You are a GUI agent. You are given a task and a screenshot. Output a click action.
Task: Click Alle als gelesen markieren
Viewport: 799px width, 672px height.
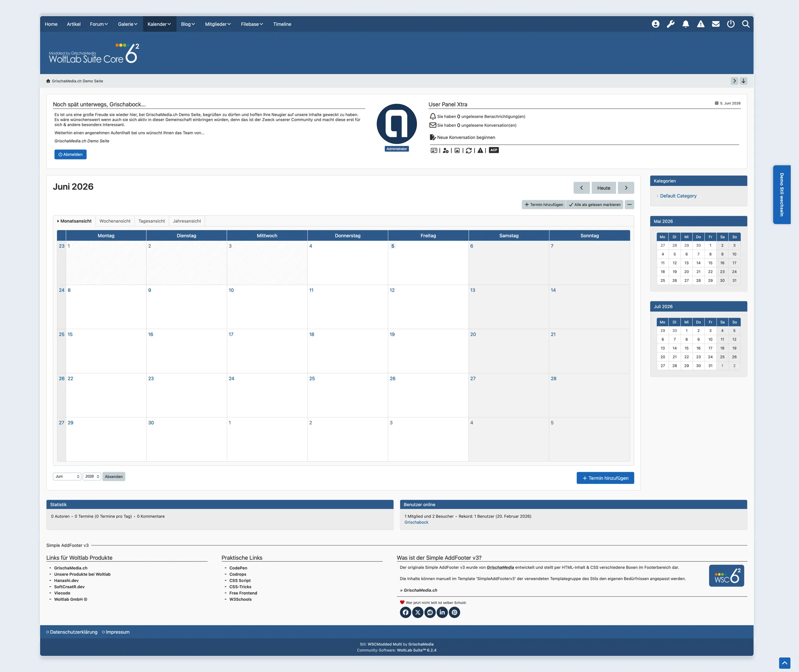[x=594, y=205]
